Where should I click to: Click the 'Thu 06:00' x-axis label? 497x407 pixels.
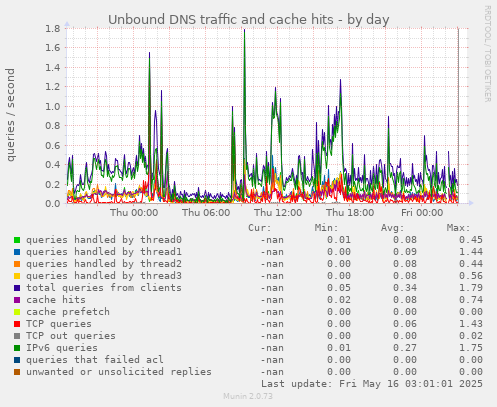click(x=206, y=213)
